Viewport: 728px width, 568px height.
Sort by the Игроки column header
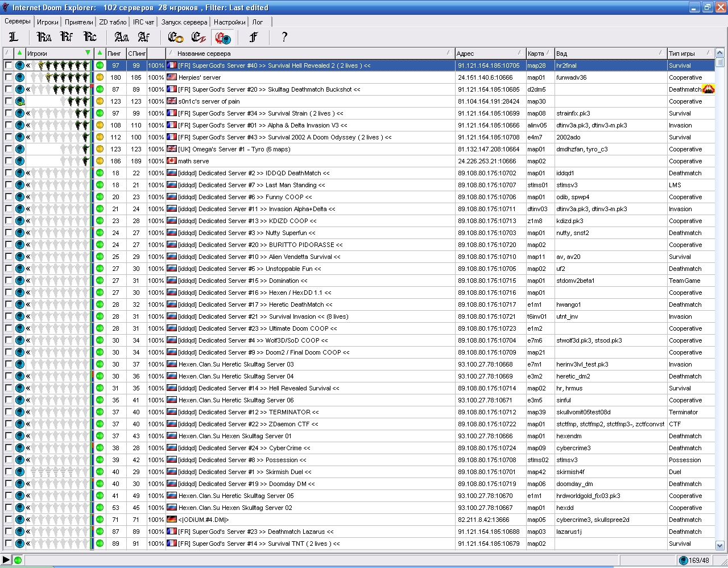(x=57, y=53)
